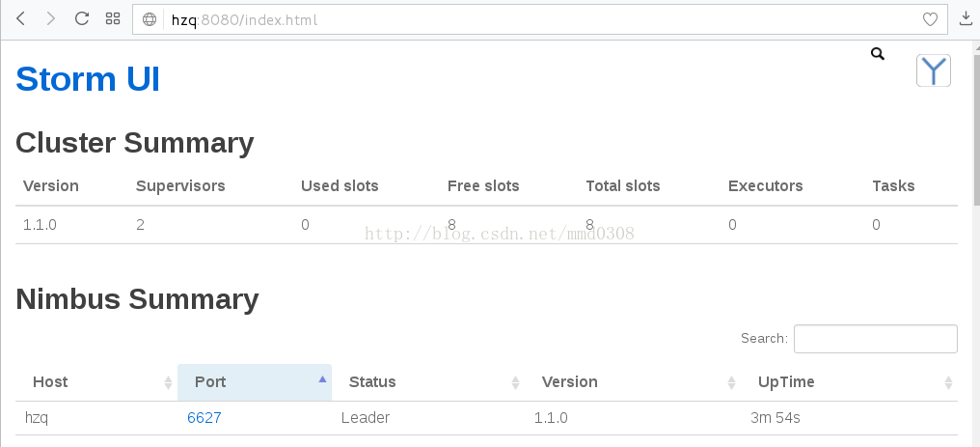
Task: Sort Nimbus table by Version column
Action: [633, 382]
